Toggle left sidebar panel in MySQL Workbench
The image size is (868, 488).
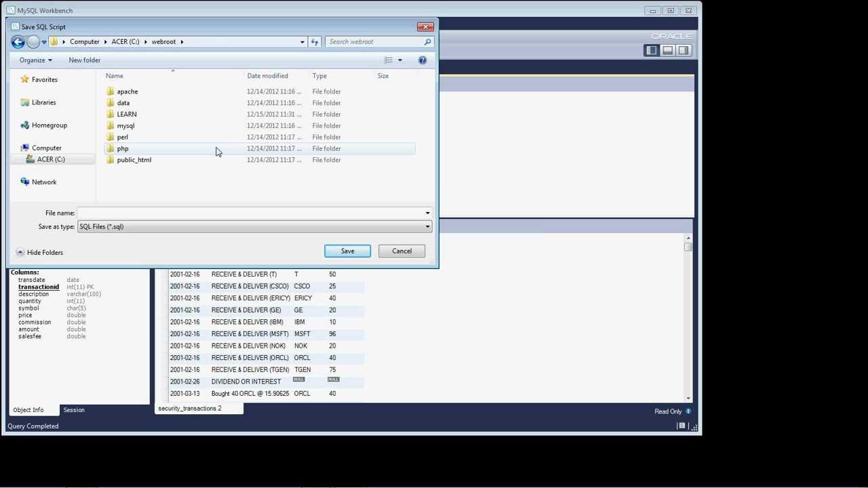click(x=652, y=50)
